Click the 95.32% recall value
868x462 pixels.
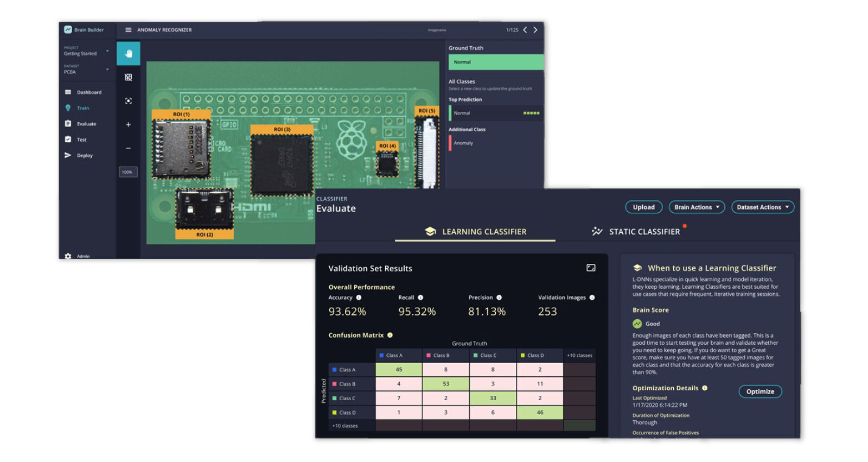(417, 312)
